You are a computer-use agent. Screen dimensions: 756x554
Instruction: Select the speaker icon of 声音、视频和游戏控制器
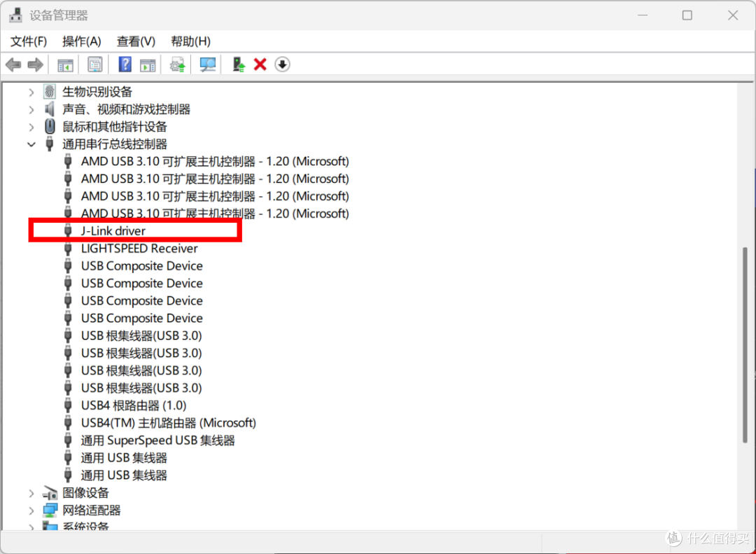pos(49,109)
